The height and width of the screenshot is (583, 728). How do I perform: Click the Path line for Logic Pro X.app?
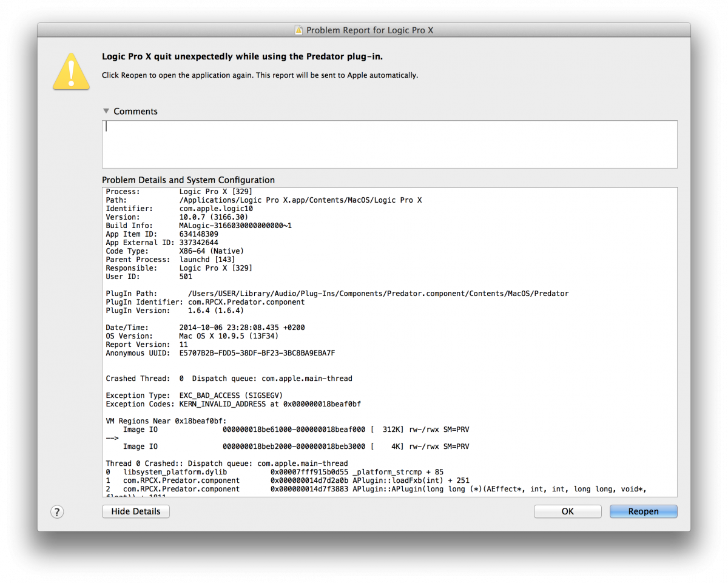[x=263, y=200]
